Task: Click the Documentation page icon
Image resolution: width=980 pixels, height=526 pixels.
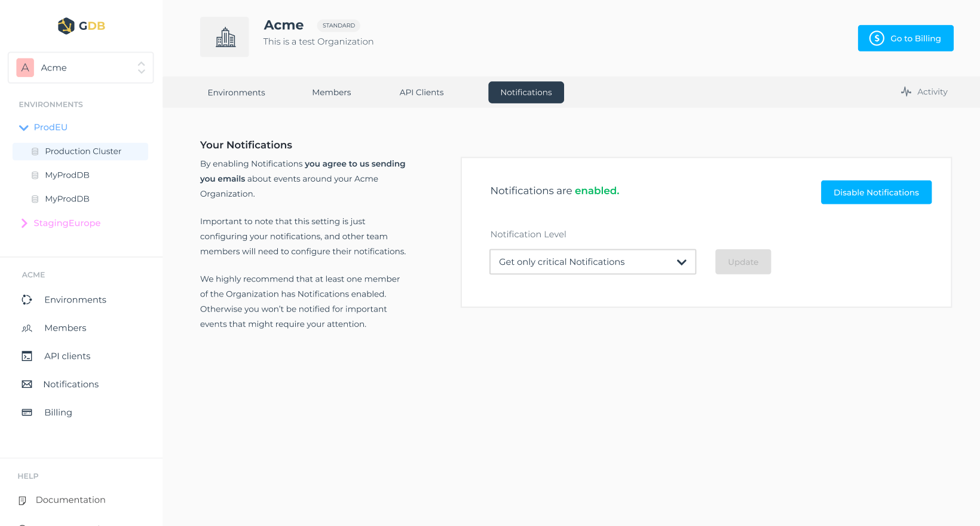Action: [23, 500]
